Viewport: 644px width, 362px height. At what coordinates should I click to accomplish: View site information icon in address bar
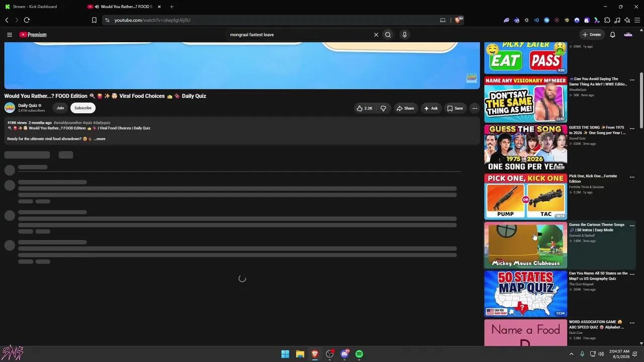107,20
